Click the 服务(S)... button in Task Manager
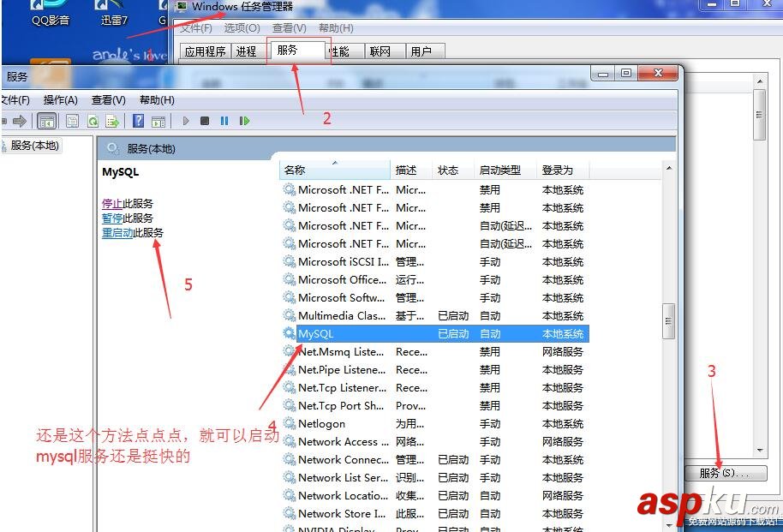The width and height of the screenshot is (783, 532). tap(725, 473)
